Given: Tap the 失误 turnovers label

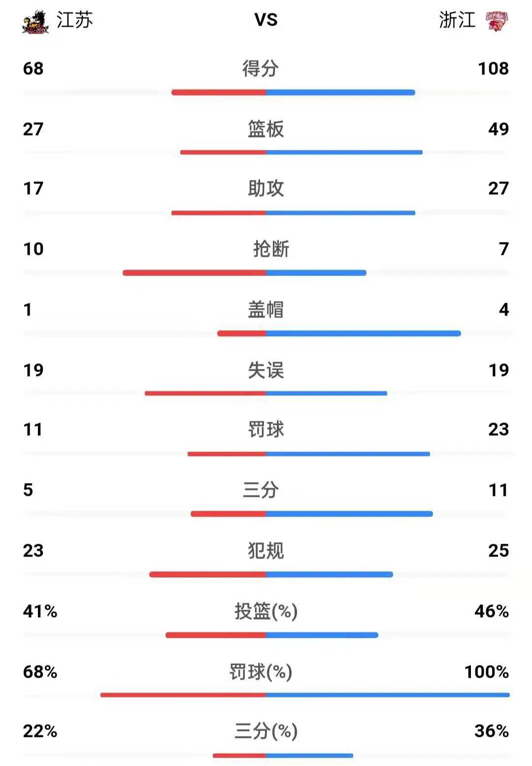Looking at the screenshot, I should click(x=266, y=370).
